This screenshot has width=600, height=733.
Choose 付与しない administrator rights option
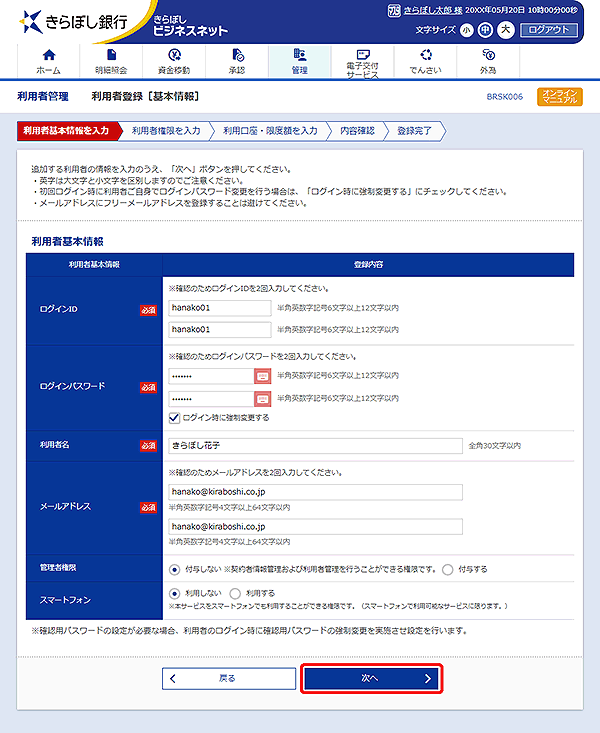pos(175,569)
